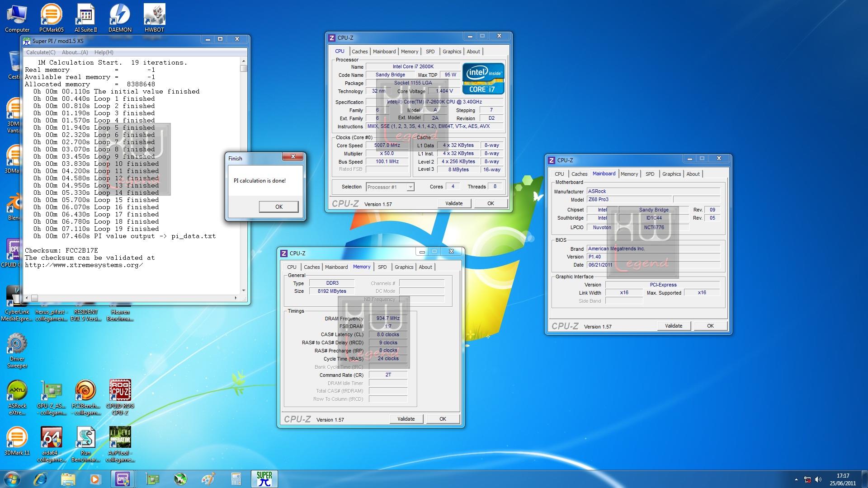Open the PCMark05 desktop icon
Image resolution: width=868 pixels, height=488 pixels.
coord(51,18)
